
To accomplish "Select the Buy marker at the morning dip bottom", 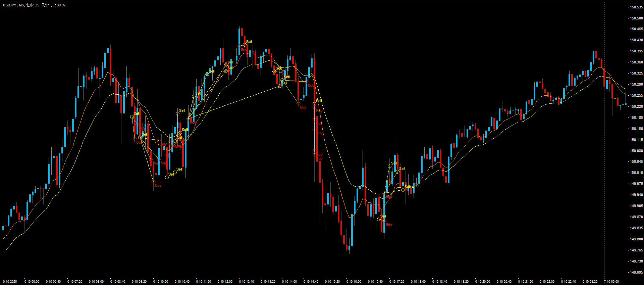I will [x=158, y=185].
